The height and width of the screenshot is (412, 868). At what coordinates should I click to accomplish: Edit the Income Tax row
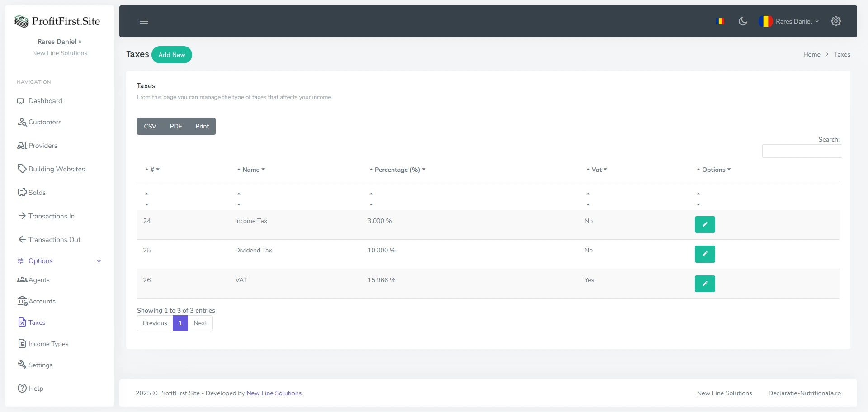pos(704,224)
